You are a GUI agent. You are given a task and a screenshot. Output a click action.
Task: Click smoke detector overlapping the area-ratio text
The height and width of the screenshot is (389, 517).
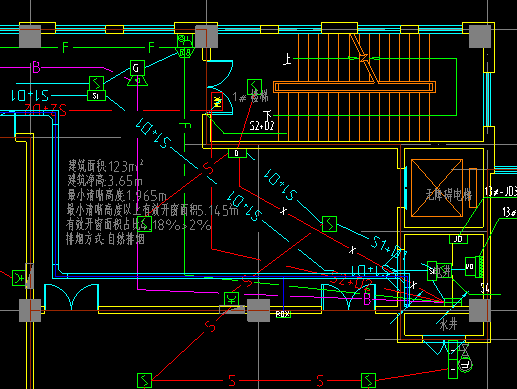pyautogui.click(x=145, y=224)
